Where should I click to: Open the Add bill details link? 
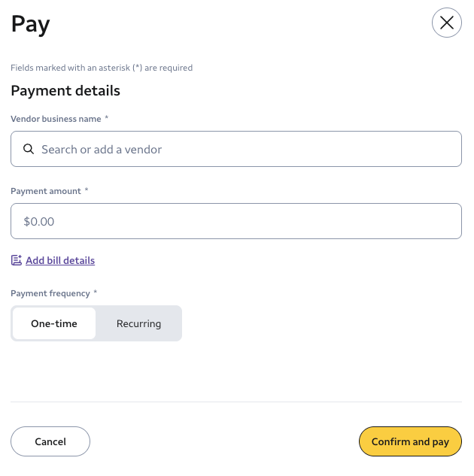(x=60, y=260)
